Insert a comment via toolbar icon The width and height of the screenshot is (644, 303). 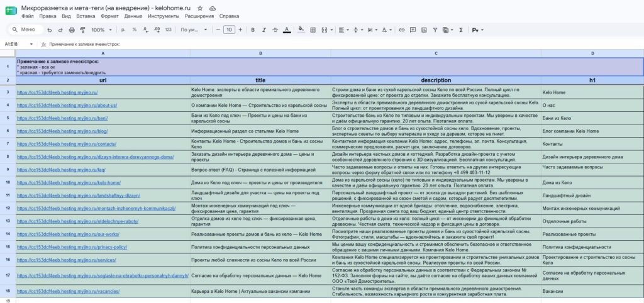413,30
